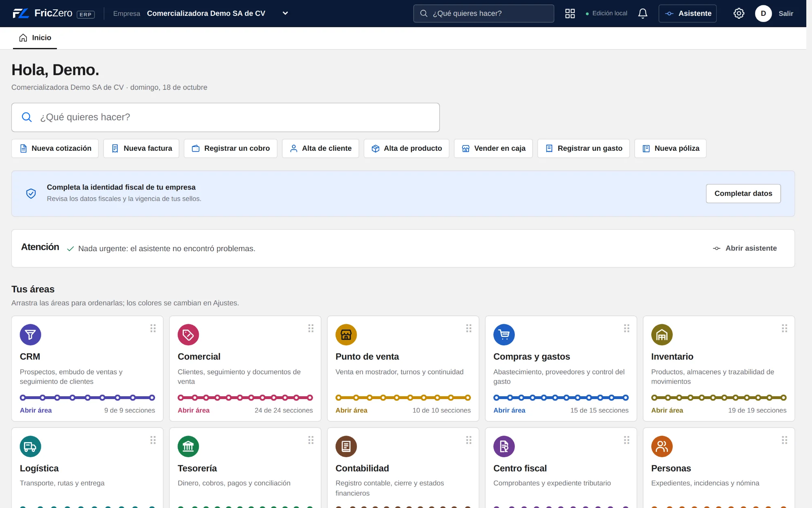This screenshot has width=812, height=508.
Task: Click '15 de 15 secciones' text
Action: pyautogui.click(x=599, y=410)
